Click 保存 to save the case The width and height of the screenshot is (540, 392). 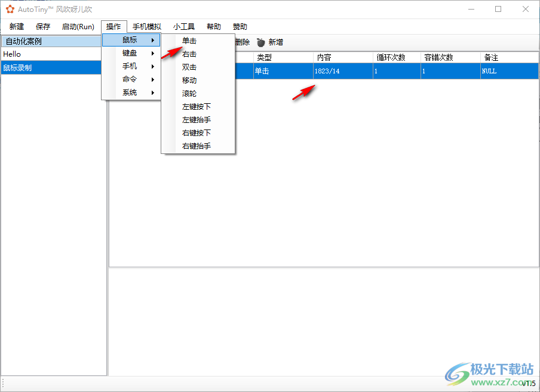coord(42,26)
